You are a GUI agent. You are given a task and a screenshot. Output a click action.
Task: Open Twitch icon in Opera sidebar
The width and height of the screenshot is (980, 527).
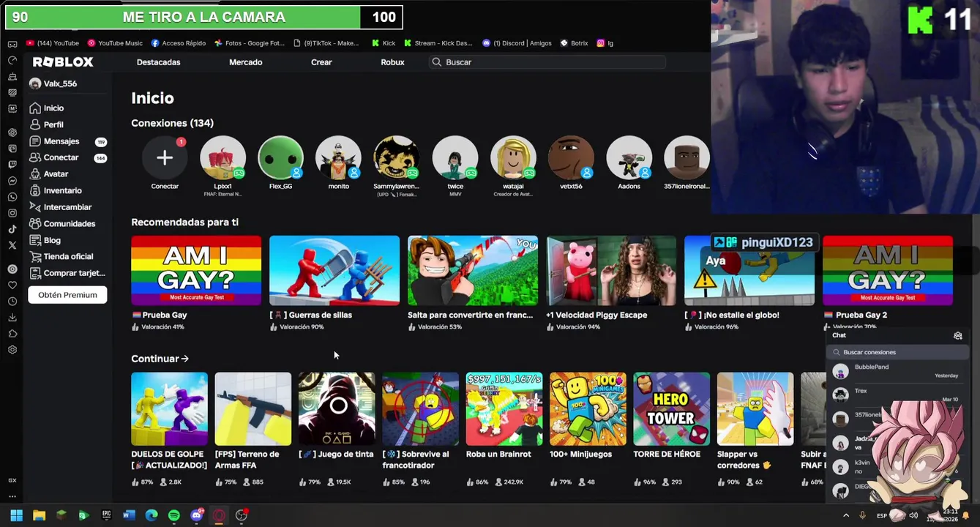(12, 164)
